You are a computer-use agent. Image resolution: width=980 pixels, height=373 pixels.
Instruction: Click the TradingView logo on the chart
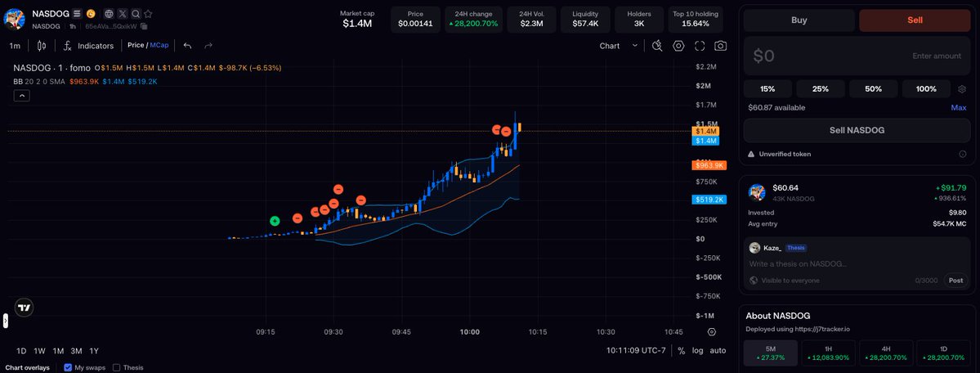tap(24, 308)
